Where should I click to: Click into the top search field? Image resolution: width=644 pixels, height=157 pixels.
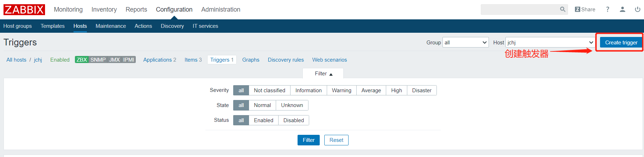(521, 10)
